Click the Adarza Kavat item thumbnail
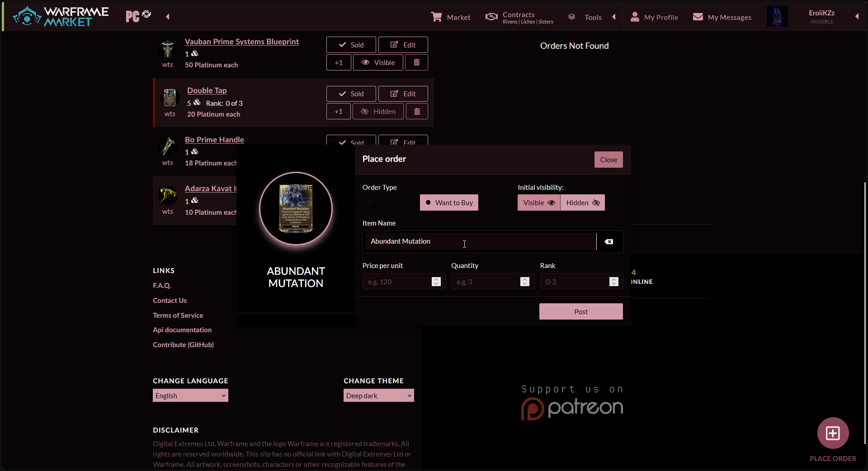 tap(168, 196)
